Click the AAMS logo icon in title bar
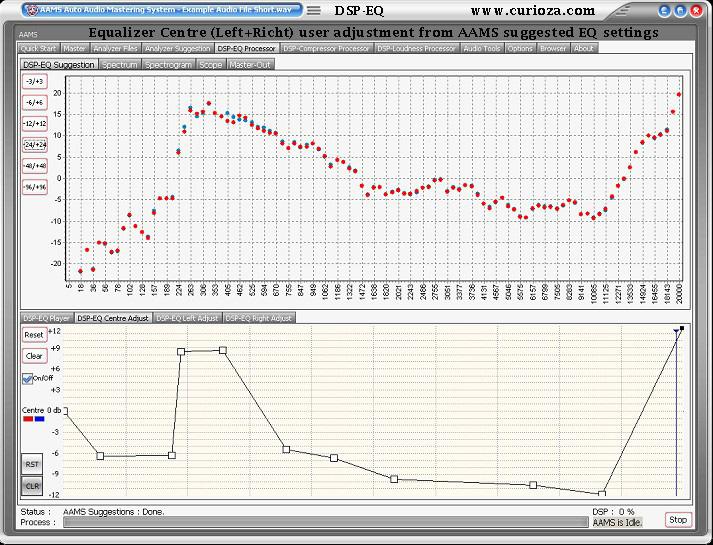 coord(30,10)
